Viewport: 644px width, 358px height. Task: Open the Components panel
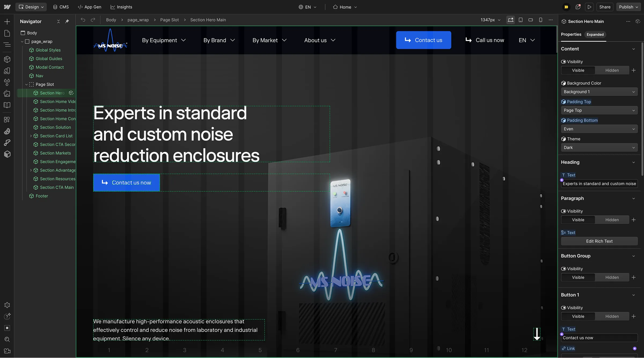coord(7,59)
